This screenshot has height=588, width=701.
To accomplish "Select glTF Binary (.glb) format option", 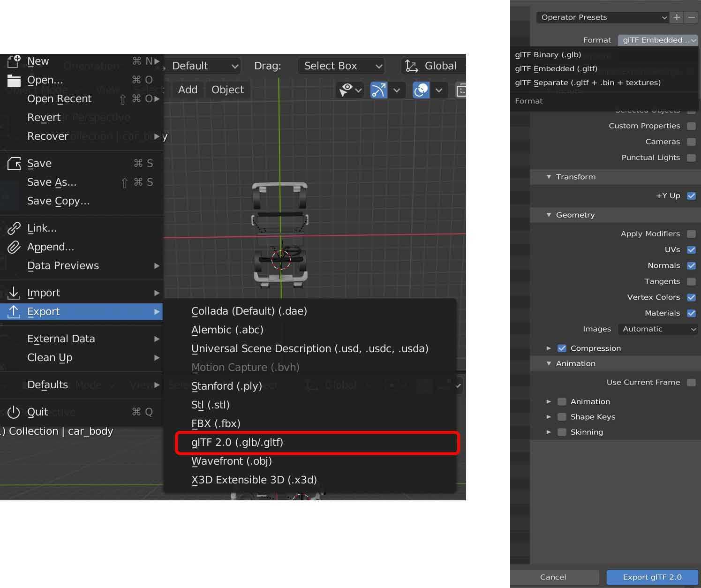I will [x=548, y=55].
